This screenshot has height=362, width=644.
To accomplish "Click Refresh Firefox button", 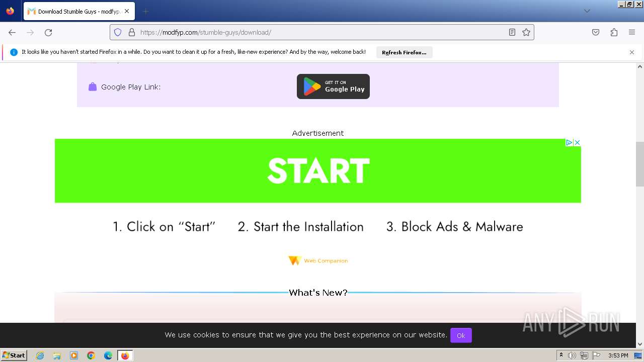I will 404,52.
